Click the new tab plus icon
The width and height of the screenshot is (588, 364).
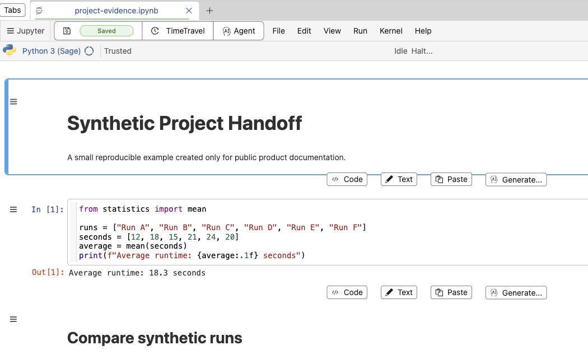point(209,11)
